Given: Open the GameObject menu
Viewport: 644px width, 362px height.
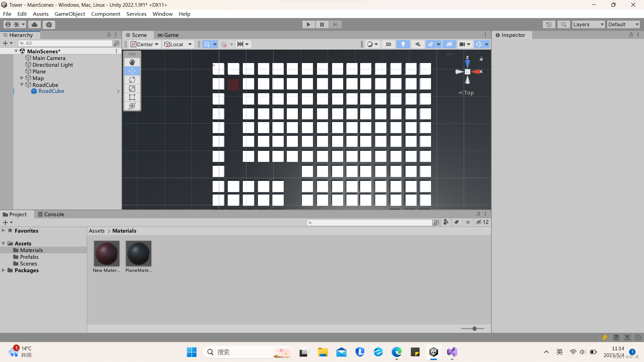Looking at the screenshot, I should 70,14.
